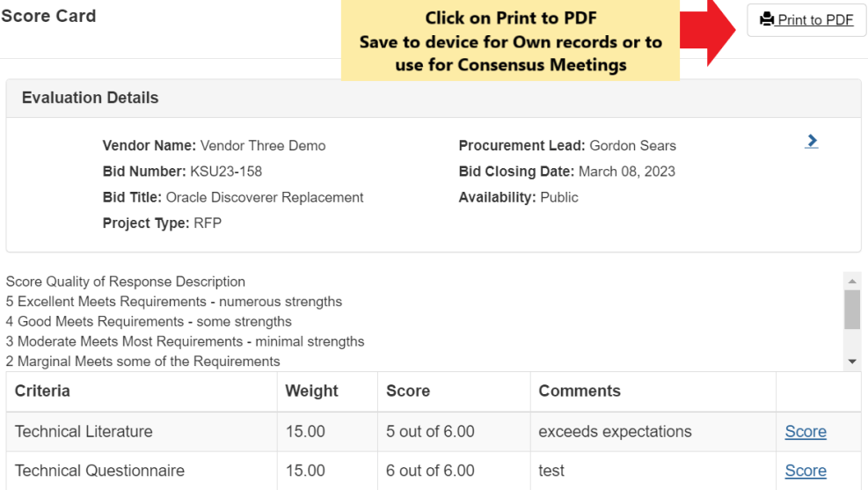The image size is (868, 490).
Task: Click the 'exceeds expectations' comment cell
Action: coord(653,432)
